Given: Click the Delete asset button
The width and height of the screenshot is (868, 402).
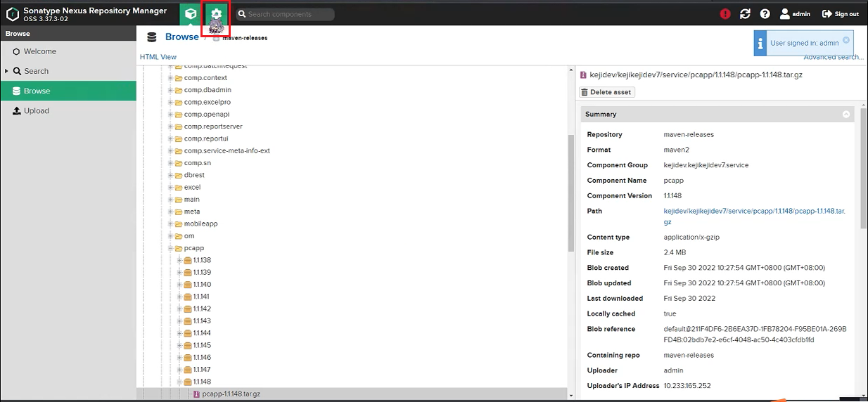Looking at the screenshot, I should click(x=606, y=92).
